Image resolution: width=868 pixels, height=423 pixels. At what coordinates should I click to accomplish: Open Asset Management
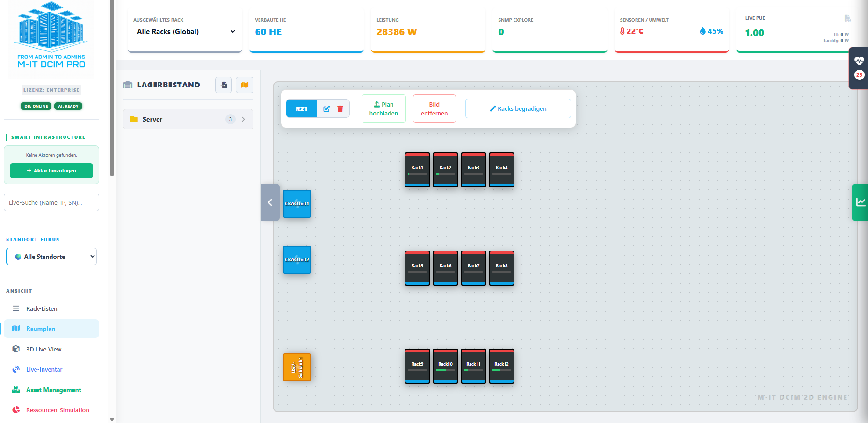point(51,390)
